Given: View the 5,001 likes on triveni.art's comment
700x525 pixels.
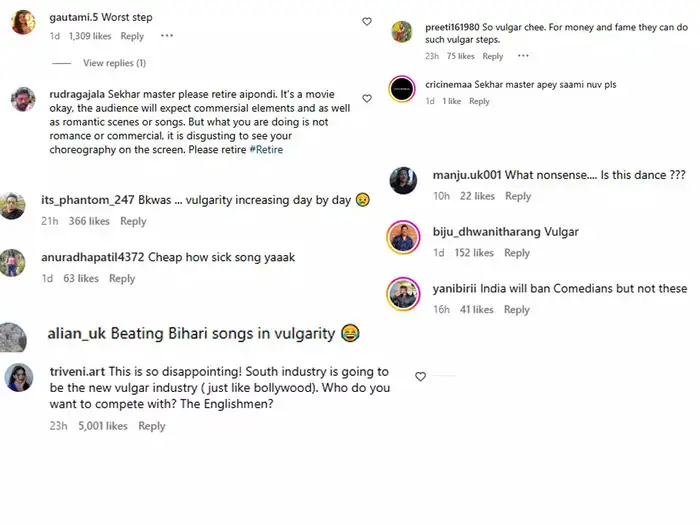Looking at the screenshot, I should click(103, 426).
